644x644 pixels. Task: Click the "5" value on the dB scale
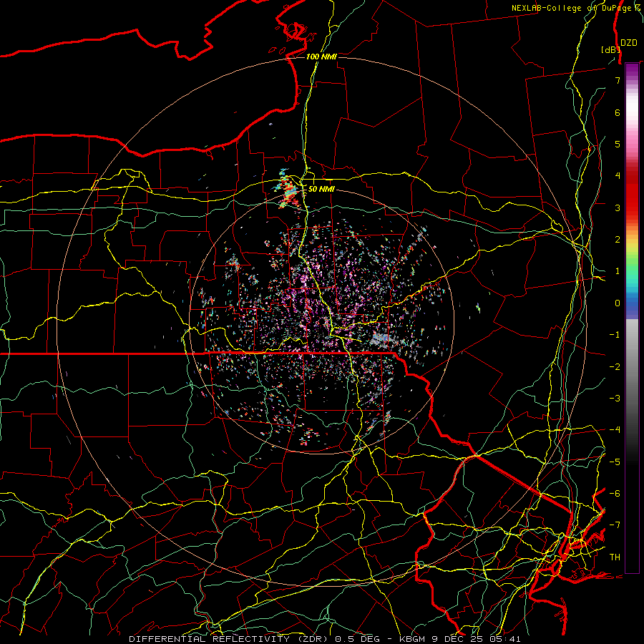coord(618,144)
